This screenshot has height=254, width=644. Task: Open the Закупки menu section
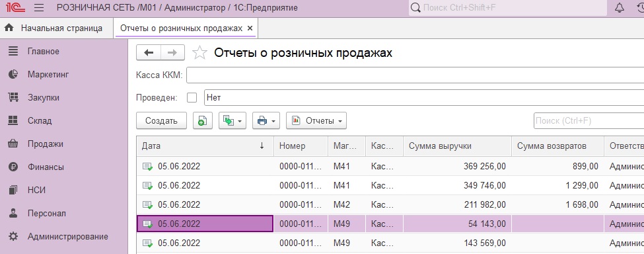click(x=44, y=97)
